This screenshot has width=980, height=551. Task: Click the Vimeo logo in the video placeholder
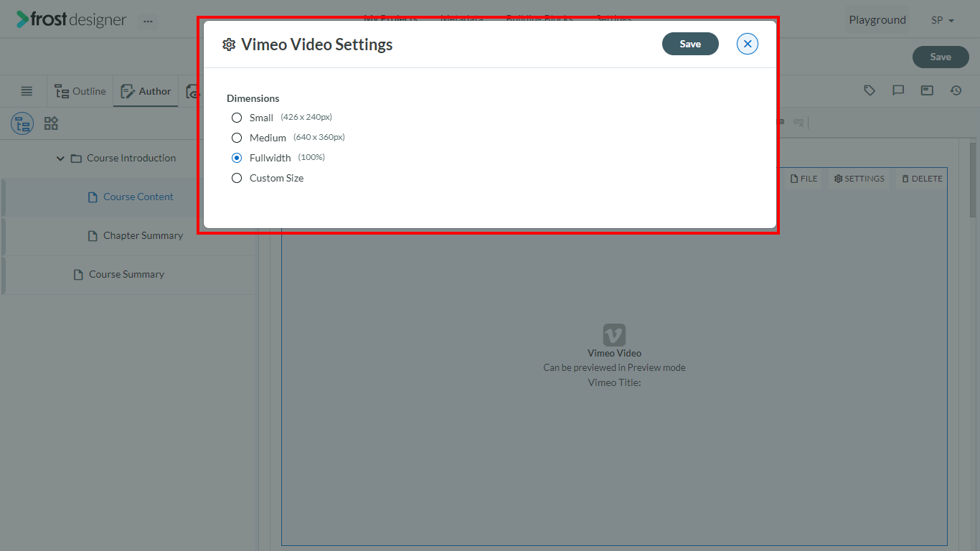tap(614, 335)
